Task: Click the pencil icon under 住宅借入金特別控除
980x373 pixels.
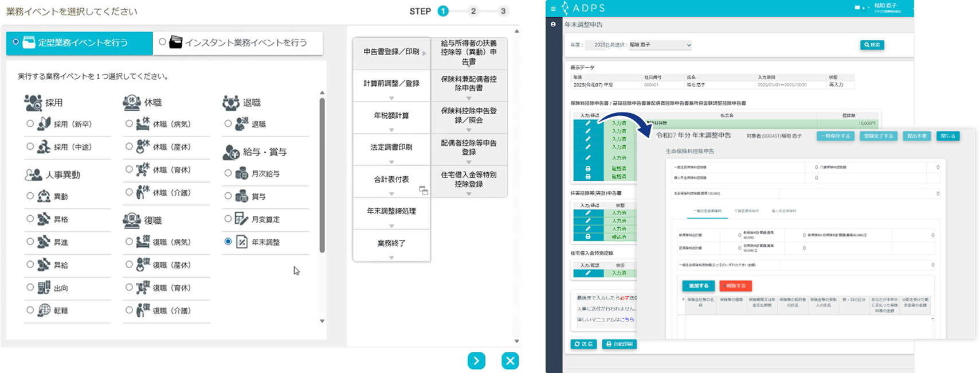Action: [588, 273]
